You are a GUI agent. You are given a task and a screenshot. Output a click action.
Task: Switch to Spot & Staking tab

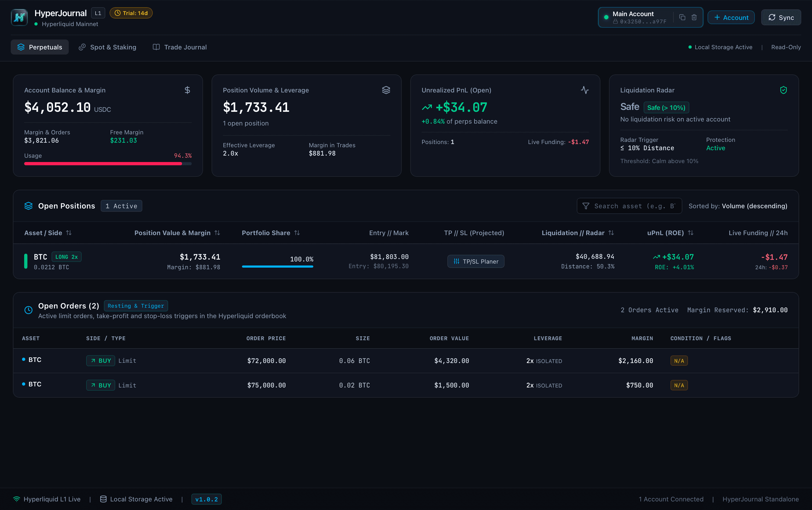coord(107,47)
